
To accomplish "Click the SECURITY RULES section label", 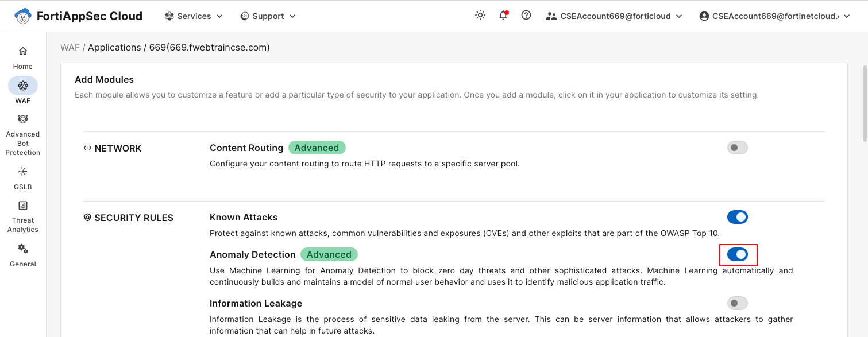I will [134, 218].
